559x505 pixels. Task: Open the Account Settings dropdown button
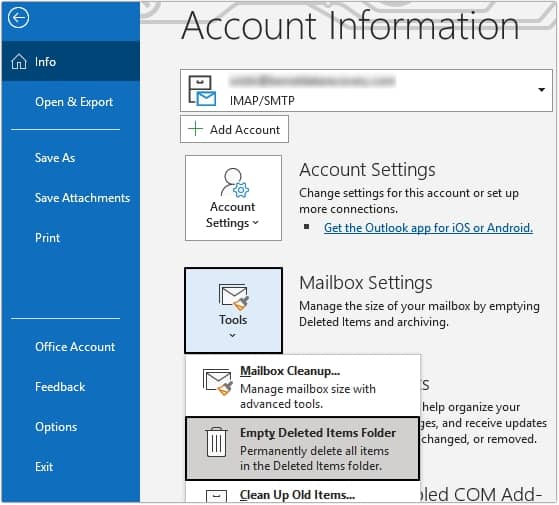pyautogui.click(x=233, y=198)
